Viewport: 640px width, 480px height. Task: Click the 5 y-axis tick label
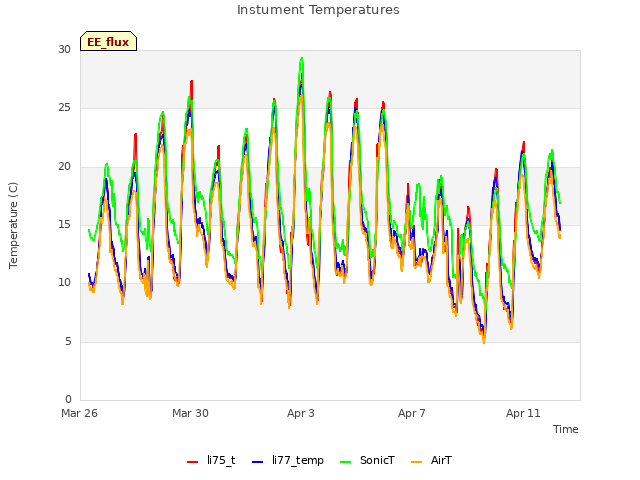point(68,342)
